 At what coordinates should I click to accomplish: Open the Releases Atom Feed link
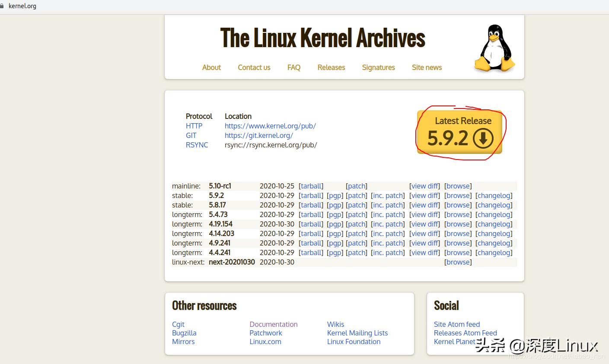click(466, 333)
